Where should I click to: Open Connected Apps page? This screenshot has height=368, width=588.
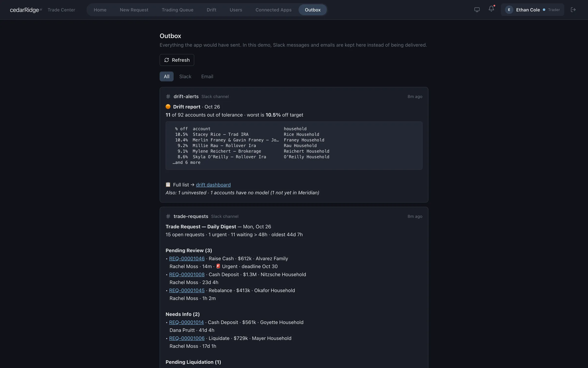[273, 10]
